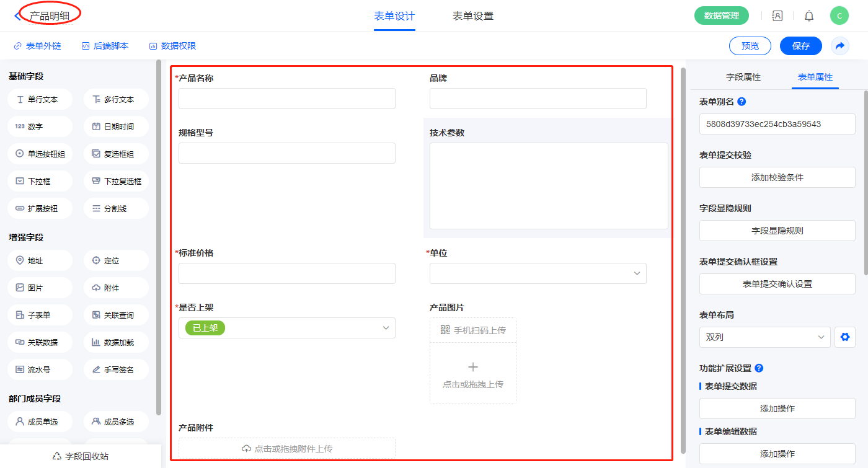This screenshot has height=468, width=868.
Task: Select the 单选按钮组 field component
Action: point(40,154)
